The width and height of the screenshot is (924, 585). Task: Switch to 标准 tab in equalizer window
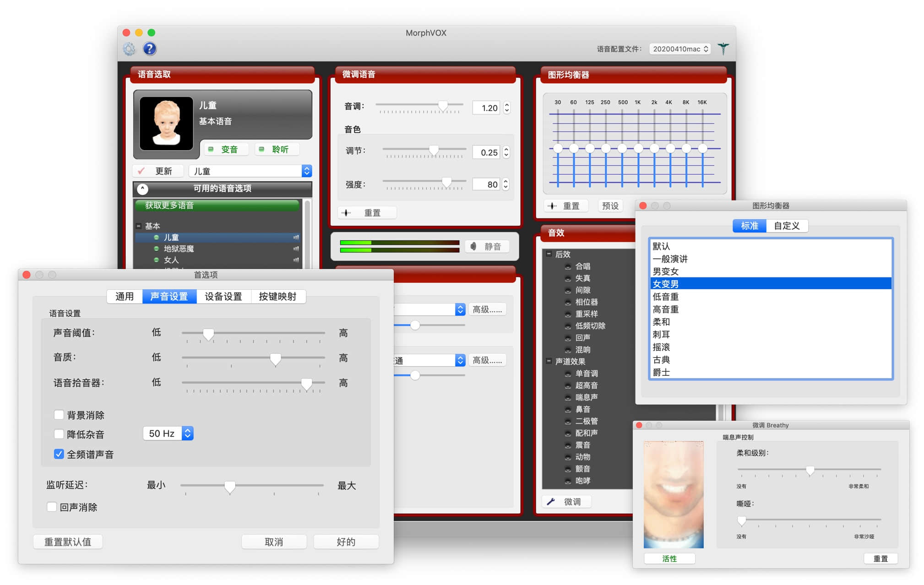click(x=749, y=226)
